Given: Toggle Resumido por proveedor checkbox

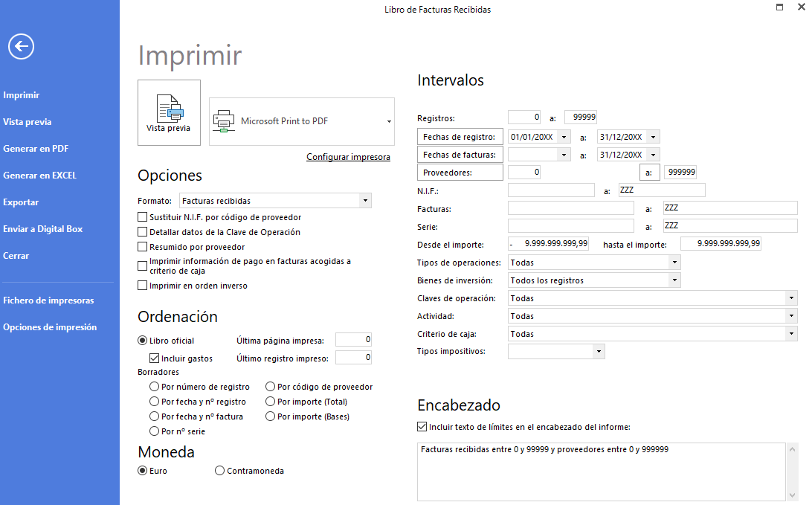Looking at the screenshot, I should (x=143, y=247).
